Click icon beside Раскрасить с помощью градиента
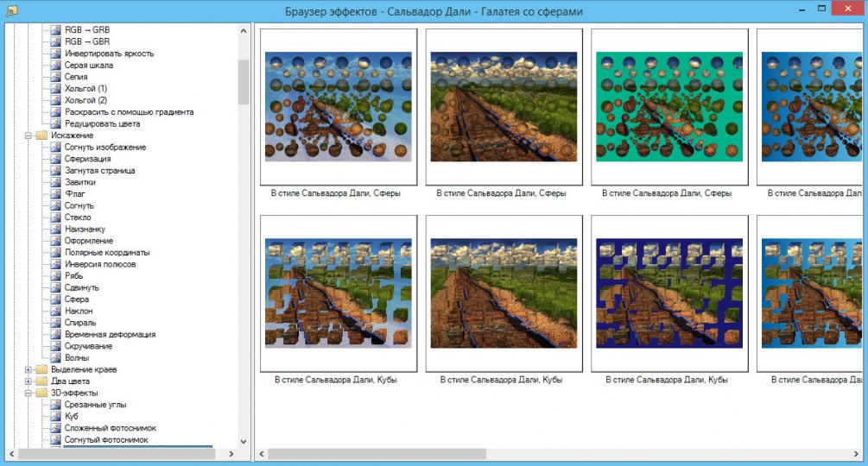 pos(55,111)
